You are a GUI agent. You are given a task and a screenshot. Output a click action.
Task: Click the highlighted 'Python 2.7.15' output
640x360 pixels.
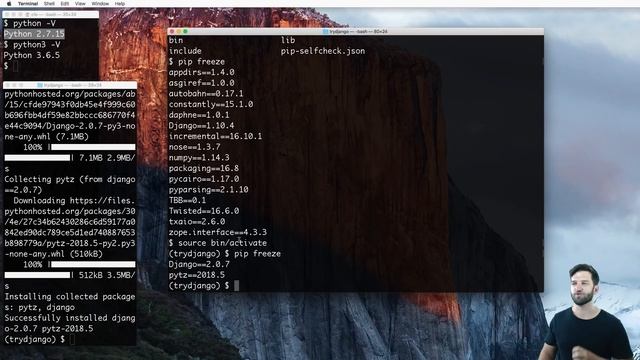point(34,34)
